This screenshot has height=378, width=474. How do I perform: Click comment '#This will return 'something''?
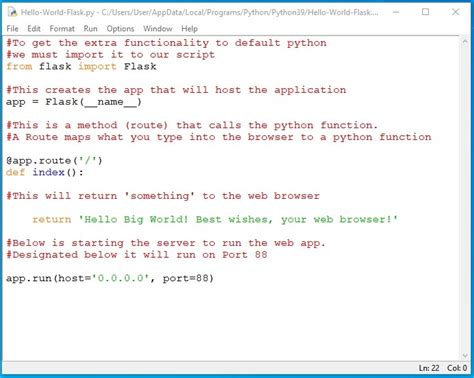[163, 196]
